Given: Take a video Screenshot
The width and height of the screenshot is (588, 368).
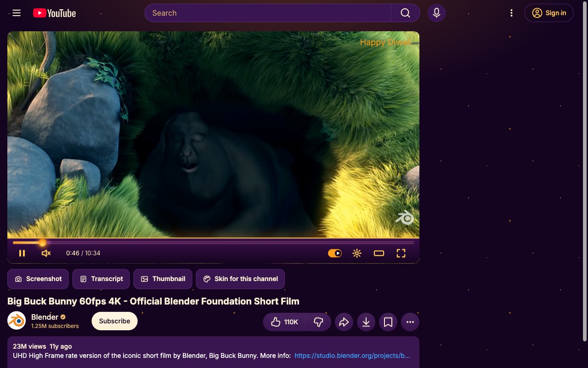Looking at the screenshot, I should click(x=38, y=279).
